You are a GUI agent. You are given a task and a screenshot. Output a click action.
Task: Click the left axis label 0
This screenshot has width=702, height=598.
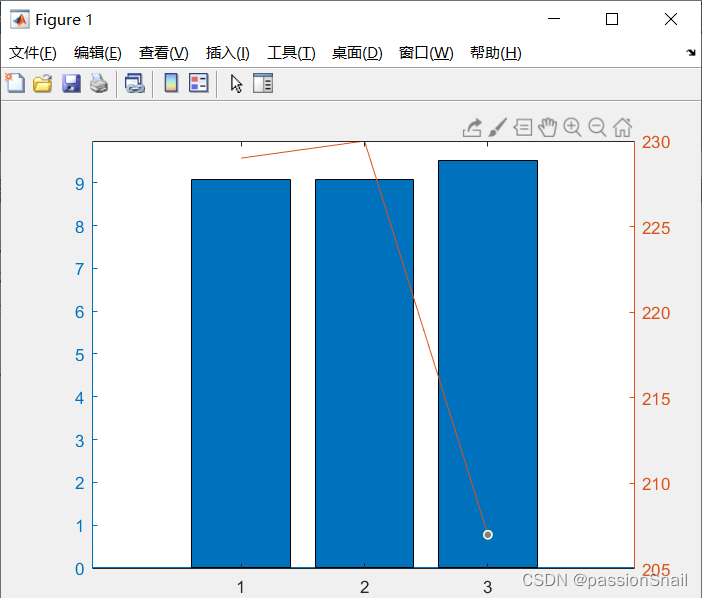pyautogui.click(x=80, y=569)
